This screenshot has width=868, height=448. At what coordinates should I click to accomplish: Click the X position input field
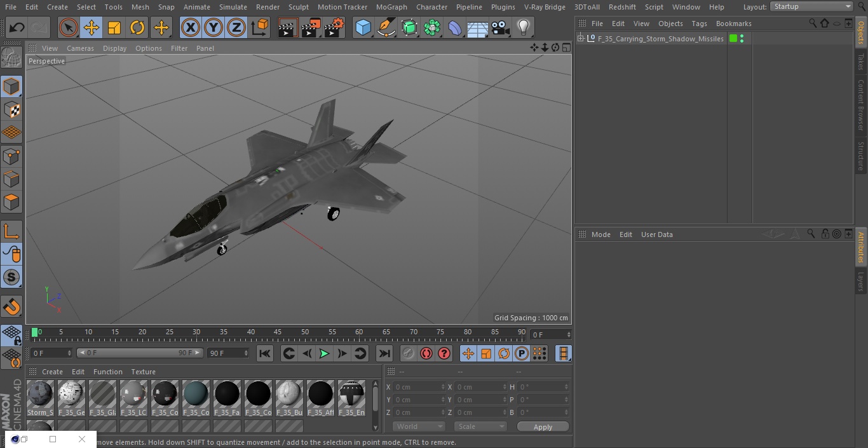[x=419, y=387]
